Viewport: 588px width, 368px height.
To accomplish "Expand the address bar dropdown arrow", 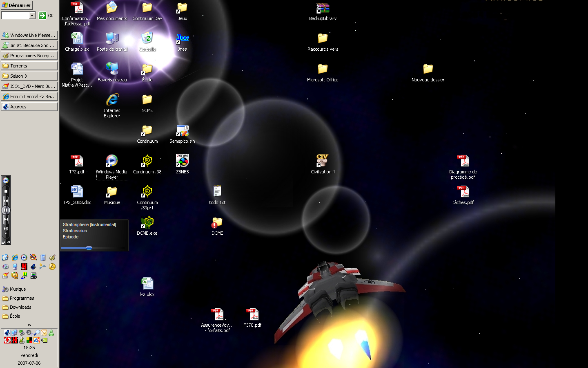I will pyautogui.click(x=32, y=16).
